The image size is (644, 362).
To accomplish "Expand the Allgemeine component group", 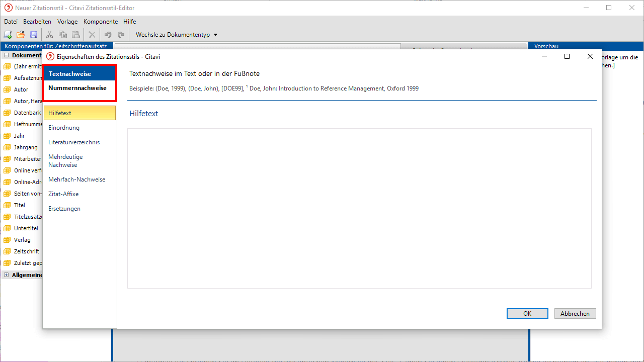I will pyautogui.click(x=6, y=275).
